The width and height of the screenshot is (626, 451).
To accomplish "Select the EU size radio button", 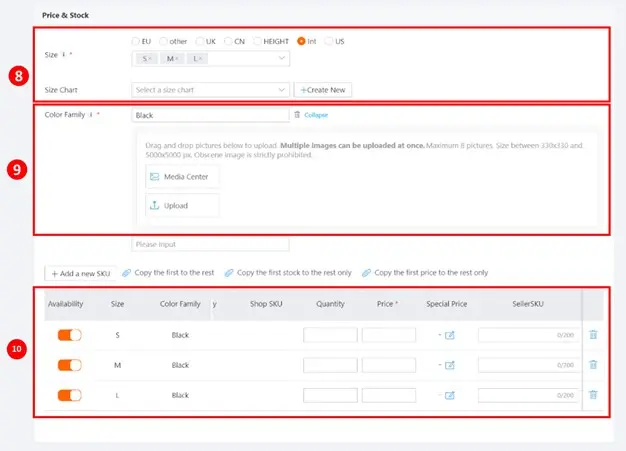I will coord(135,41).
